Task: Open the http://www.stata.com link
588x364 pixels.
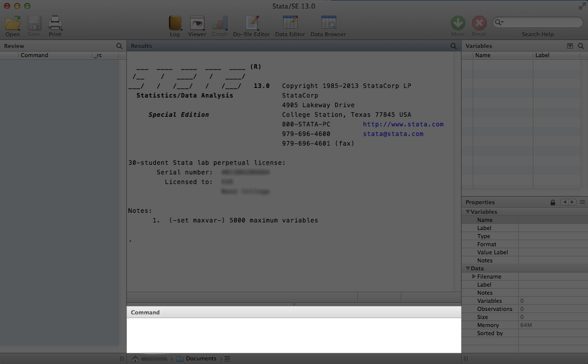Action: pos(403,124)
